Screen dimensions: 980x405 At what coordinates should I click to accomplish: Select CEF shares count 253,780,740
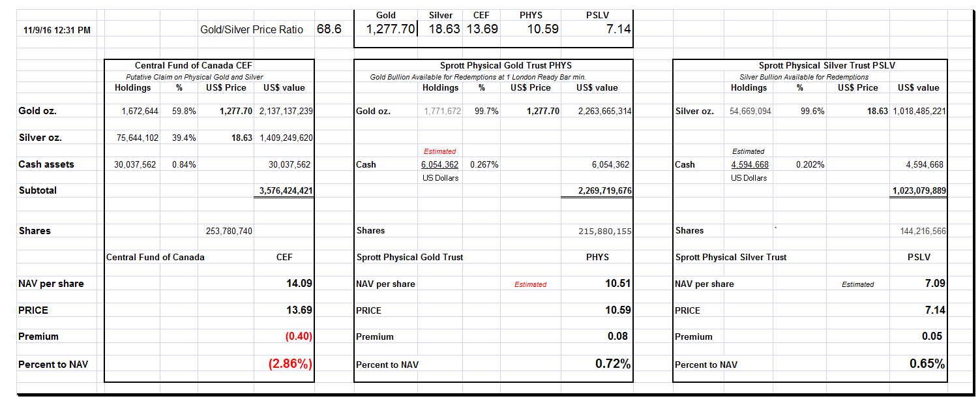(229, 231)
